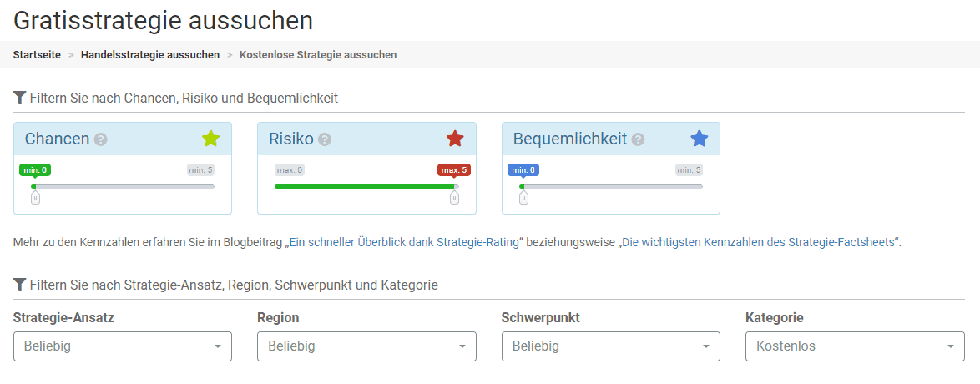Click the Chancen slider handle
Screen dimensions: 980x384
coord(35,197)
